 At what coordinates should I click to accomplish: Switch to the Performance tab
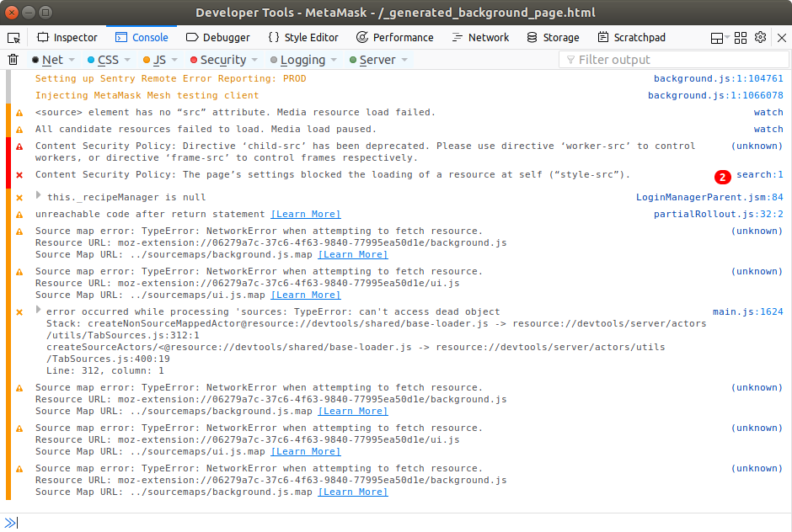pos(395,38)
